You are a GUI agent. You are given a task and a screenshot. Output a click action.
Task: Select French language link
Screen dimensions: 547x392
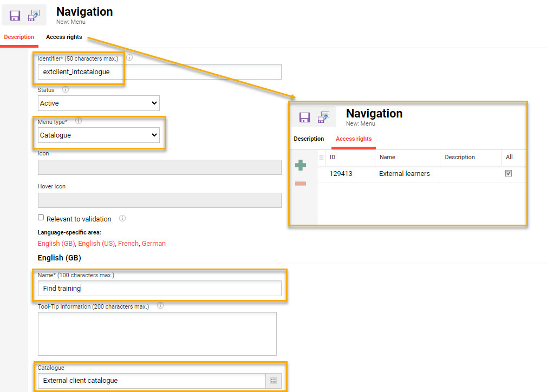(x=128, y=244)
